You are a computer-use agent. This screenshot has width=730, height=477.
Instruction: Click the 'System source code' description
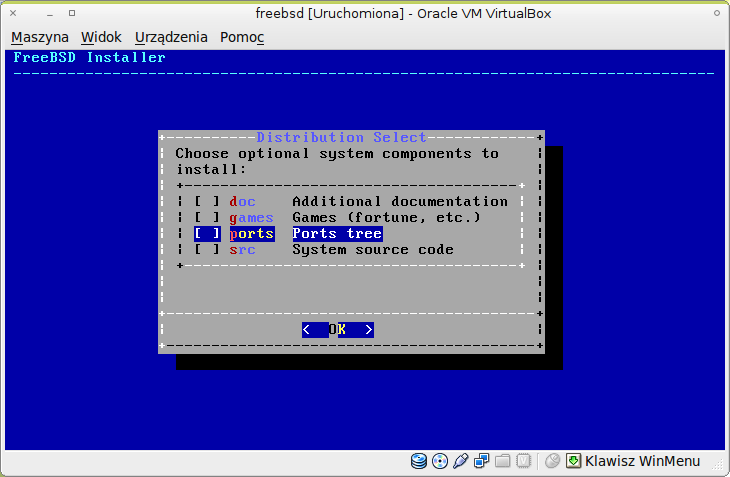373,249
